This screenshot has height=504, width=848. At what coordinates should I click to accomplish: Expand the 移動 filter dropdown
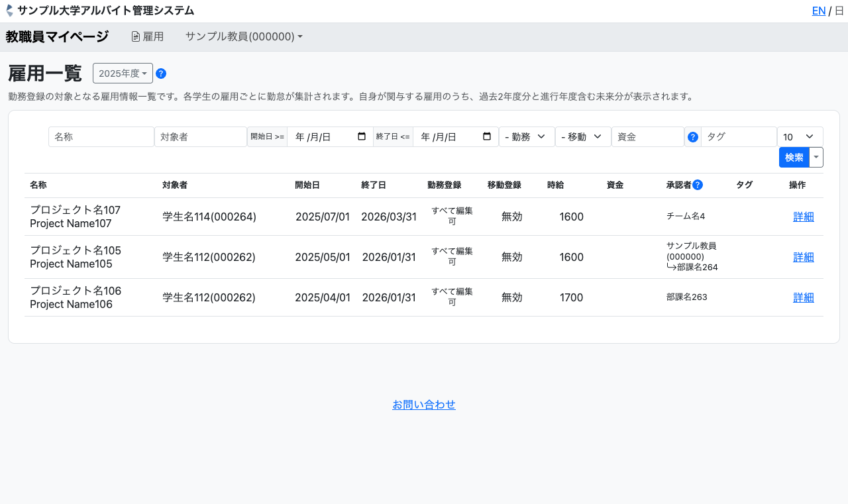(x=583, y=137)
